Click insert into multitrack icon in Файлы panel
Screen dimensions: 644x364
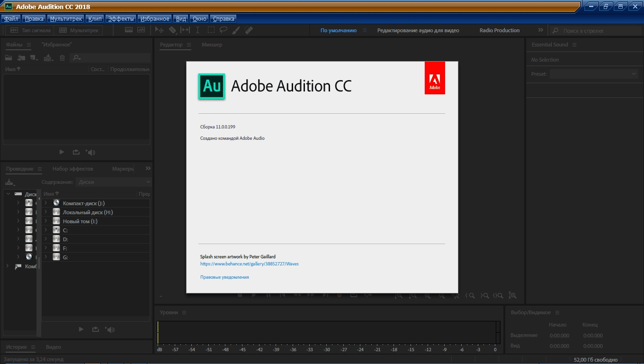pos(48,58)
